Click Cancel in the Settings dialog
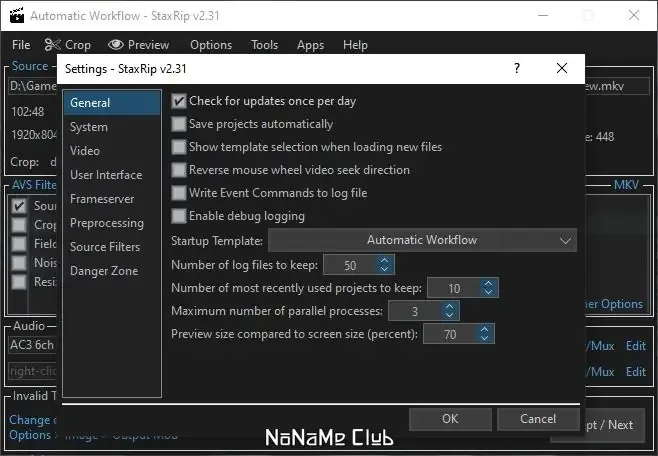Viewport: 658px width, 456px height. (x=538, y=419)
